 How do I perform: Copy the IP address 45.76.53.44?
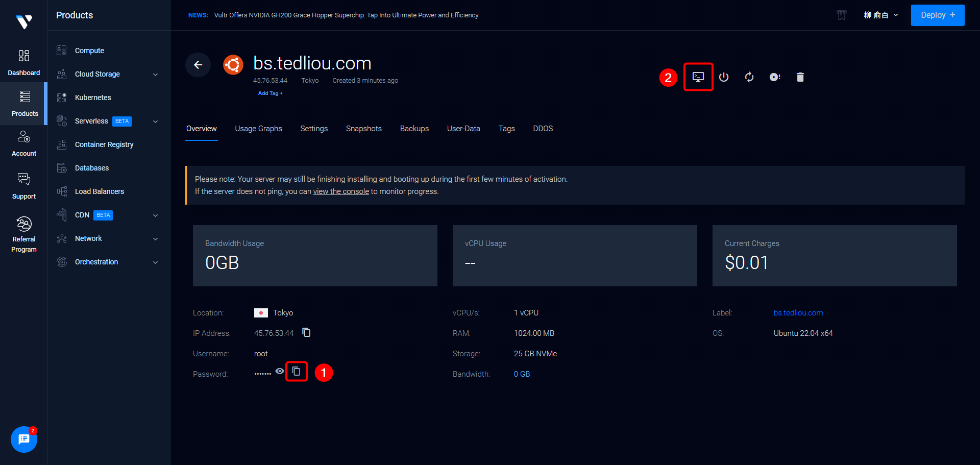tap(306, 333)
